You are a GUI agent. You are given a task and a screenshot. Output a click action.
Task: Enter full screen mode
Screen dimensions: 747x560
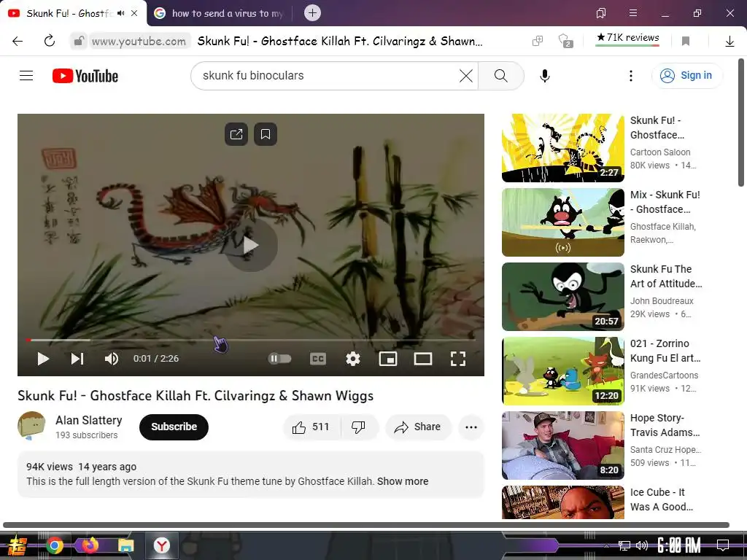458,359
